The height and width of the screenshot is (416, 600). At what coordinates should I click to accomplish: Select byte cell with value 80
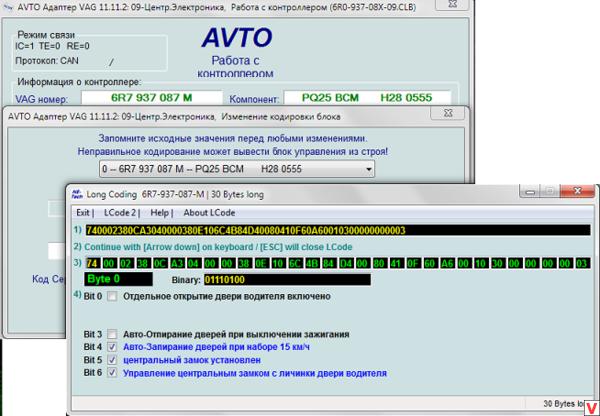pyautogui.click(x=379, y=263)
